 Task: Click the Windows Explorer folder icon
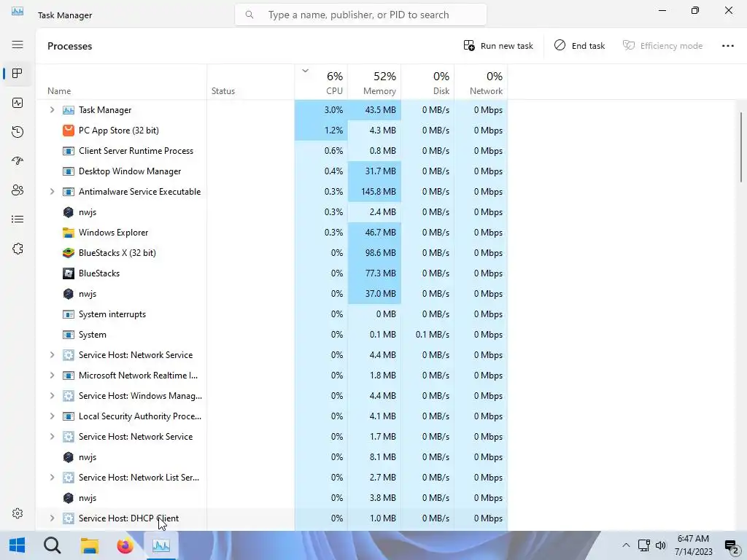click(69, 233)
